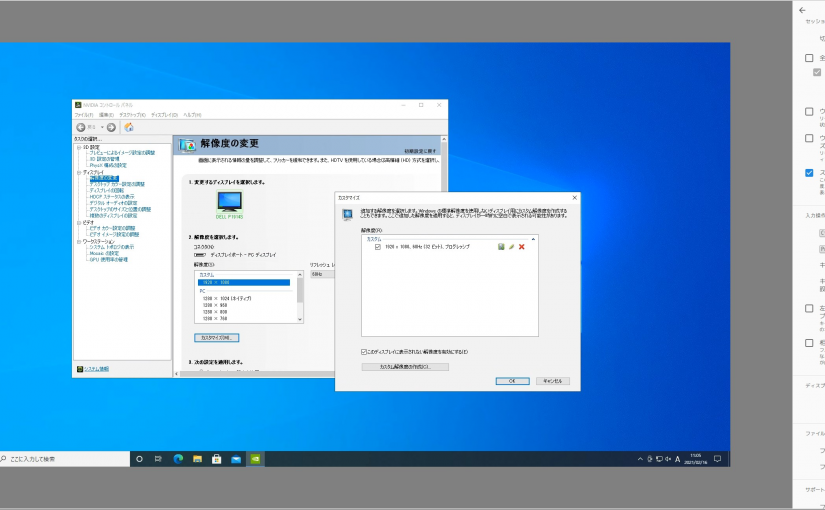The image size is (825, 510).
Task: Open NVIDIA green icon in taskbar
Action: click(x=255, y=459)
